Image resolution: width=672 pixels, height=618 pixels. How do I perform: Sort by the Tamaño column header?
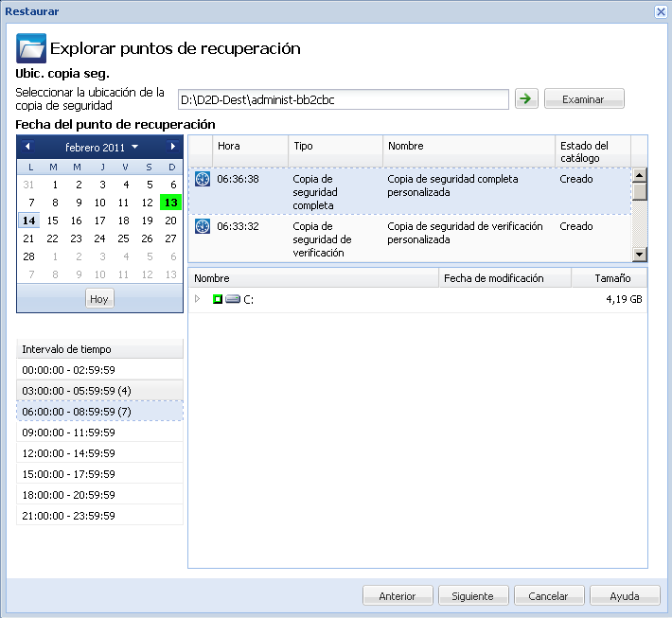coord(611,278)
